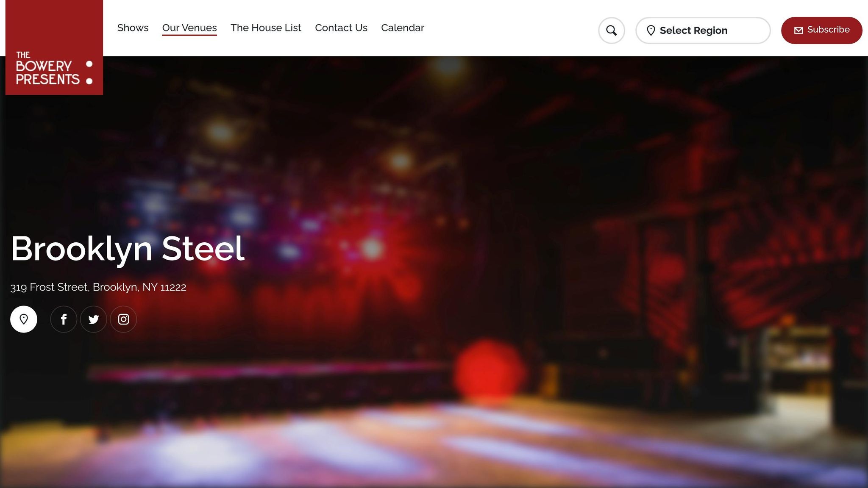Click the envelope icon in Subscribe

(798, 30)
